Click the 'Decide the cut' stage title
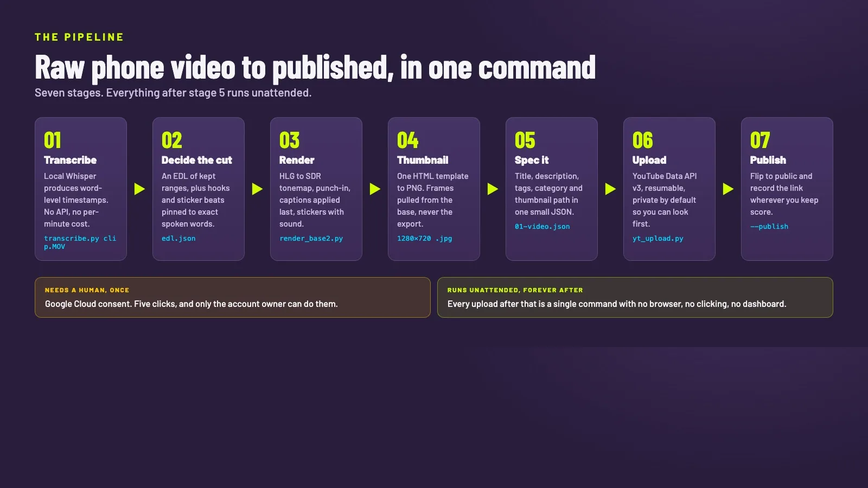Viewport: 868px width, 488px height. 197,160
